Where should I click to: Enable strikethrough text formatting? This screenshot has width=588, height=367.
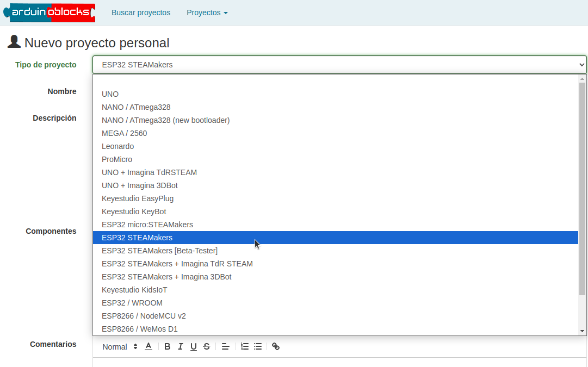207,347
